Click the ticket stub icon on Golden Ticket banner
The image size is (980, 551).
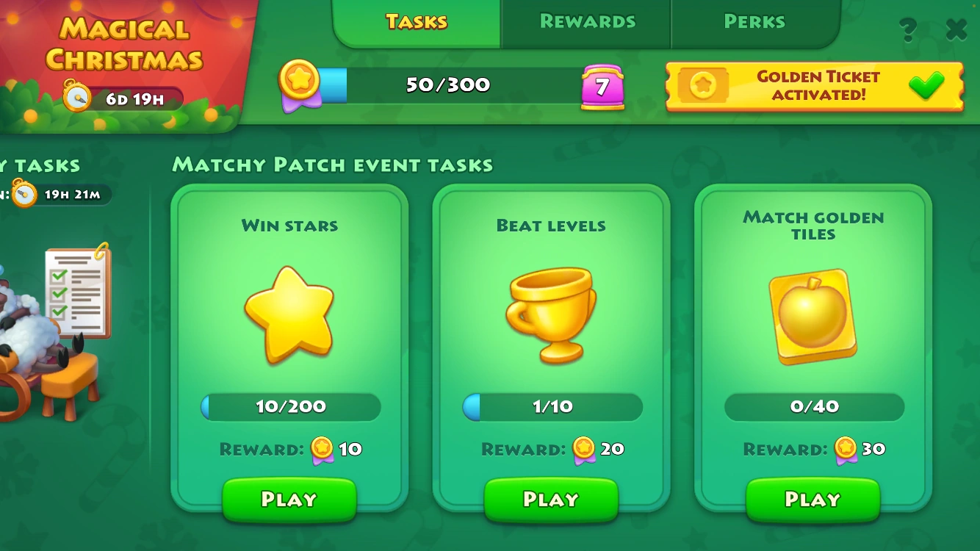point(703,87)
